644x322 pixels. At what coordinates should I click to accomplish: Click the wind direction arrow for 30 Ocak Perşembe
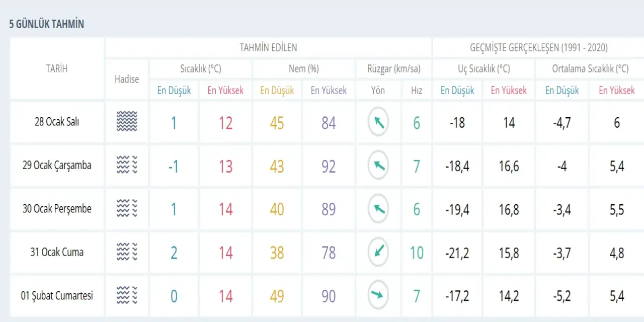tap(378, 209)
